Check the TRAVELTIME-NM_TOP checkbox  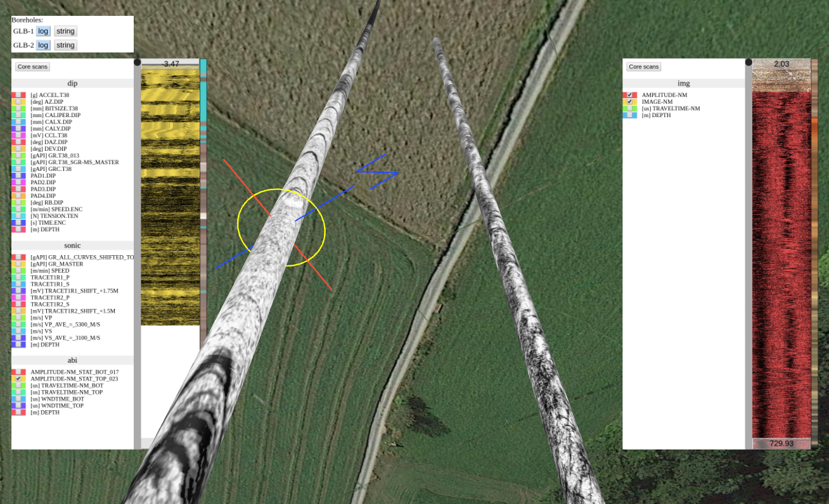(x=19, y=392)
